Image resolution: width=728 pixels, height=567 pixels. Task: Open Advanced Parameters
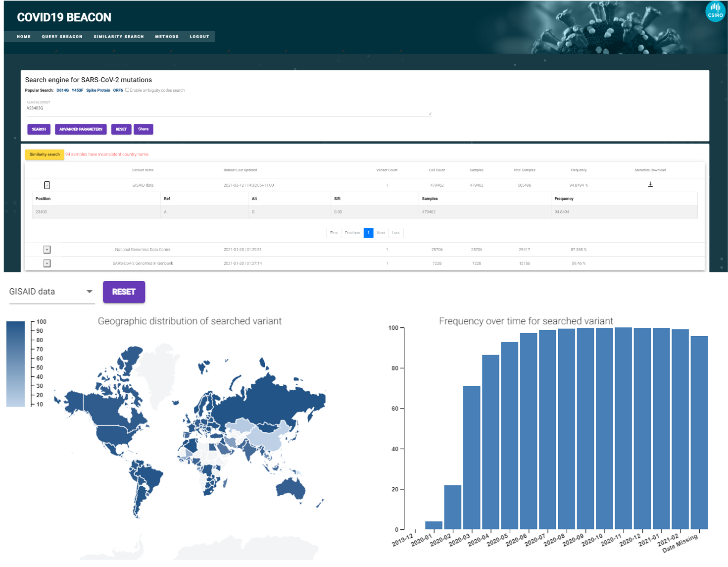coord(81,129)
